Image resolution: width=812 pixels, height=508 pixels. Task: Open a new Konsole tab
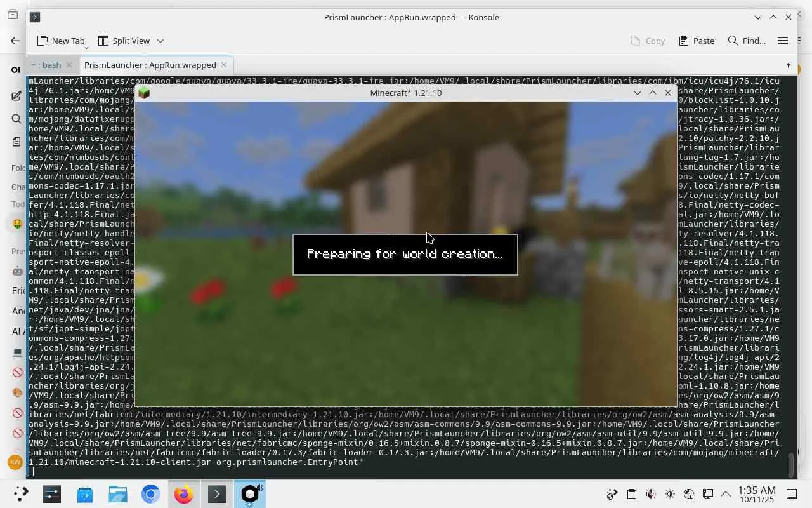click(60, 41)
